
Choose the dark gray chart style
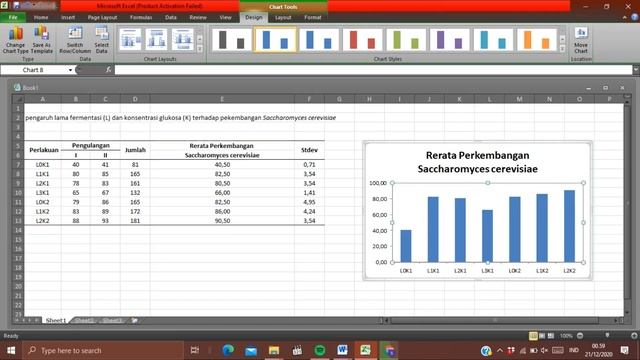[x=231, y=40]
